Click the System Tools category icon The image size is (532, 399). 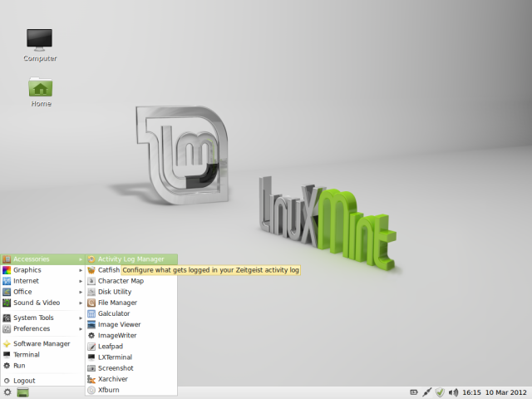point(7,318)
